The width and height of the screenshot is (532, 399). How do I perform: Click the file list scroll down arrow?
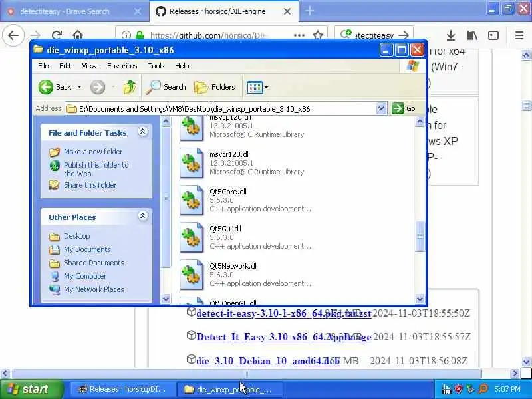(x=420, y=299)
